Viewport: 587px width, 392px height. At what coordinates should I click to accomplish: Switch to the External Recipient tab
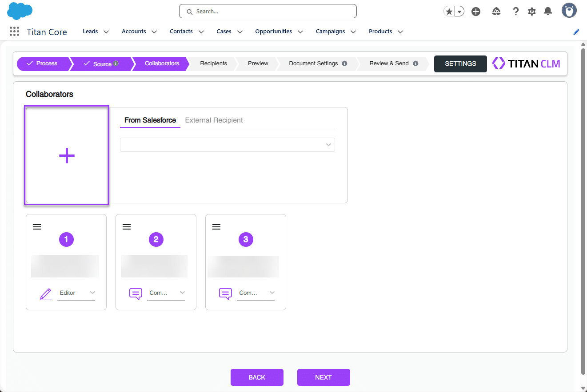214,120
